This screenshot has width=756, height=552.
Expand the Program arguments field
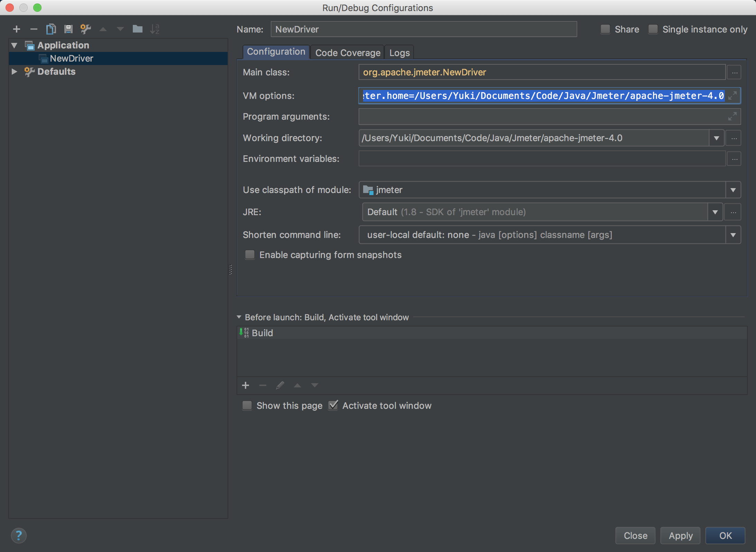point(732,117)
